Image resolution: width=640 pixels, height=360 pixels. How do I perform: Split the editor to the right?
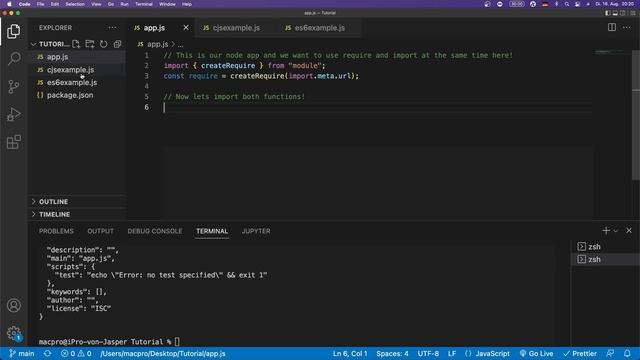[611, 28]
